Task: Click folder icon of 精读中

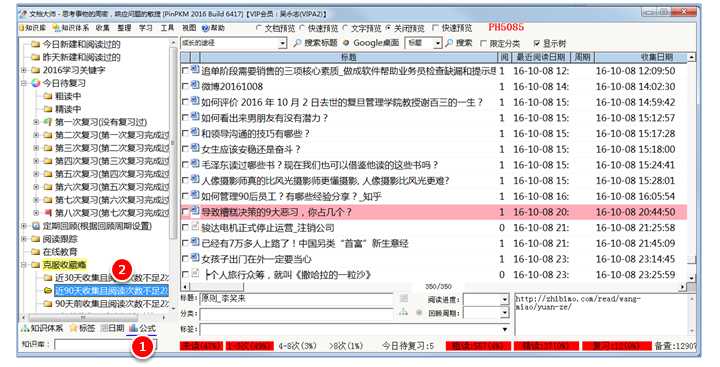Action: (x=48, y=109)
